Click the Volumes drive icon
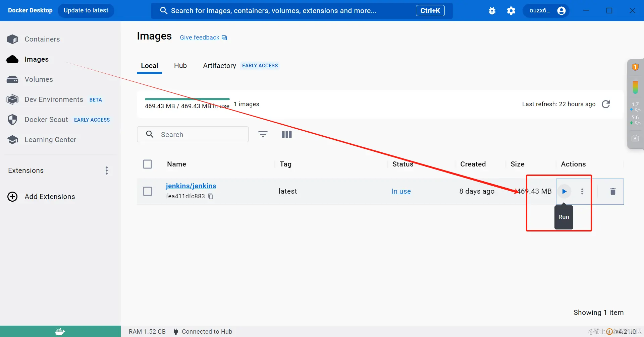Viewport: 644px width, 337px height. click(x=12, y=79)
